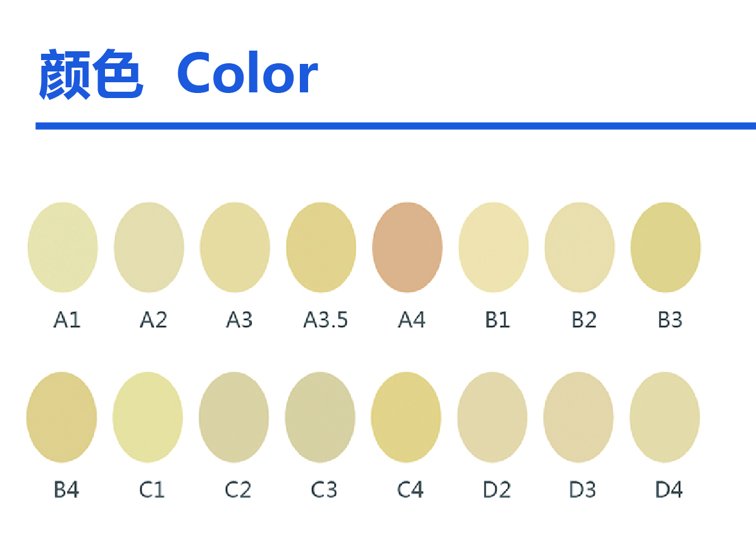
Task: Select the B3 color swatch
Action: tap(666, 247)
